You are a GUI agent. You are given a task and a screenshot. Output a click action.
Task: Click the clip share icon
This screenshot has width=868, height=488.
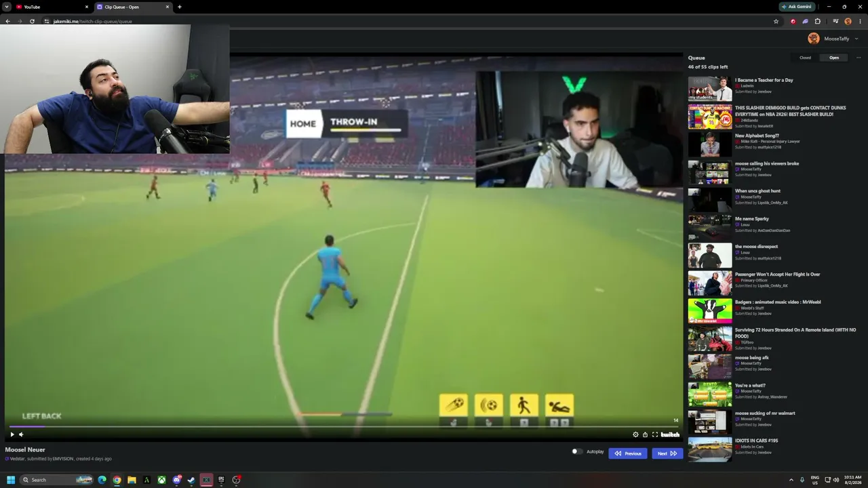645,434
